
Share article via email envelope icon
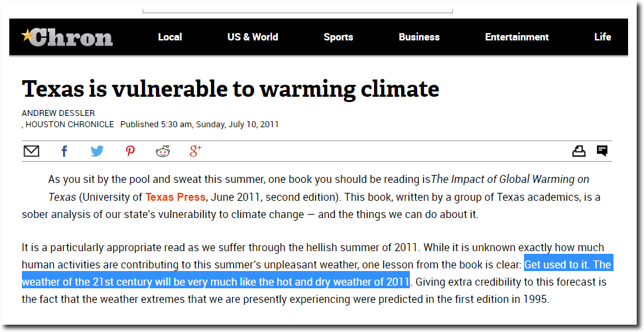point(31,152)
